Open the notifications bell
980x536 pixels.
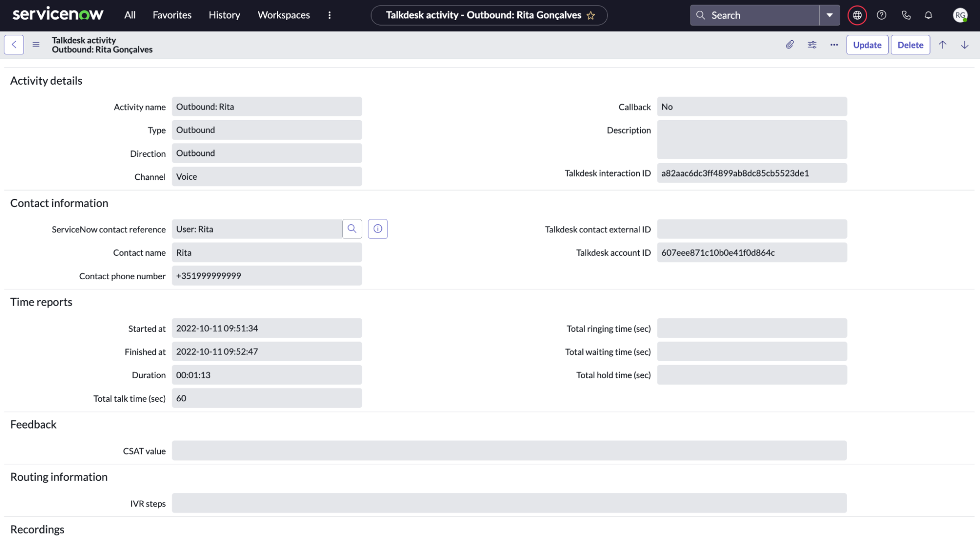click(x=928, y=15)
